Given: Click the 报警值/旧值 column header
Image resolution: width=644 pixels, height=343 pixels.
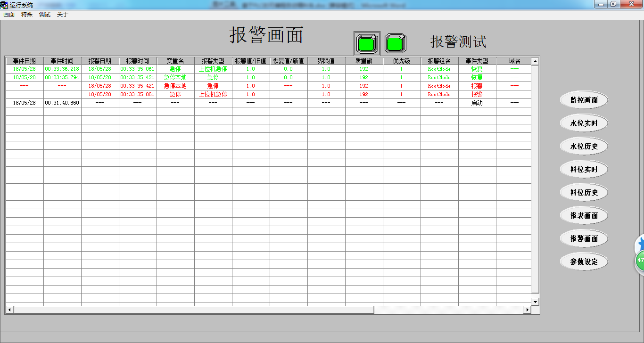Looking at the screenshot, I should pyautogui.click(x=251, y=61).
